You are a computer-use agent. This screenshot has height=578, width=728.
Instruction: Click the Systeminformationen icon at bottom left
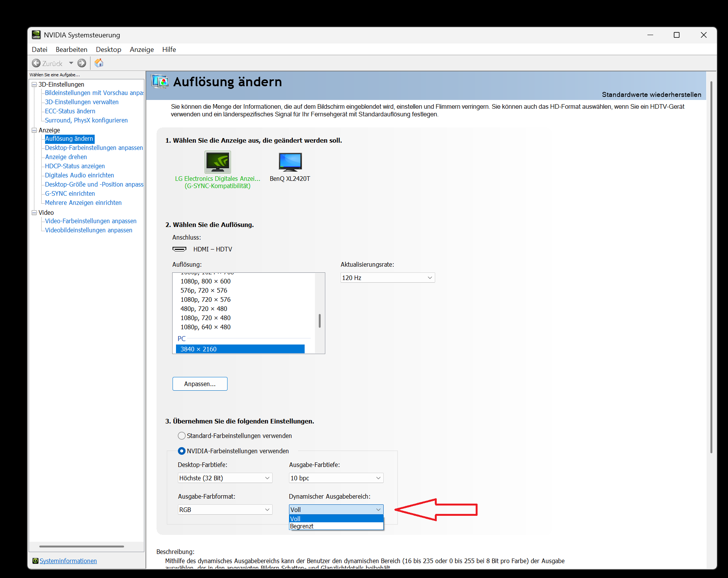pyautogui.click(x=36, y=561)
